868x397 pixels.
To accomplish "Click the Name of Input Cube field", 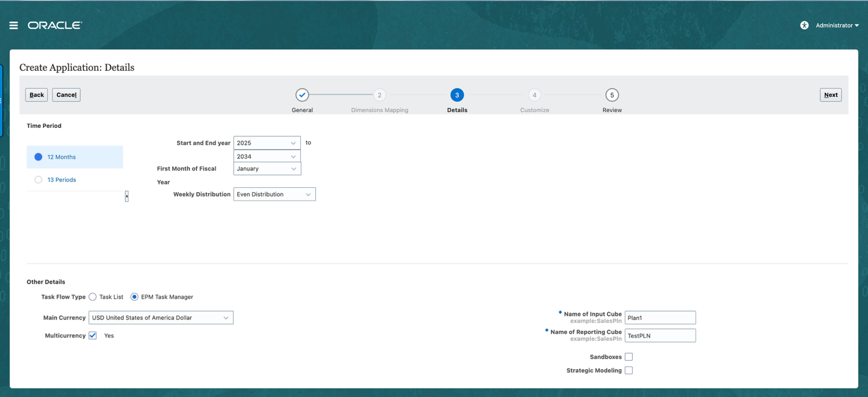I will pyautogui.click(x=660, y=318).
